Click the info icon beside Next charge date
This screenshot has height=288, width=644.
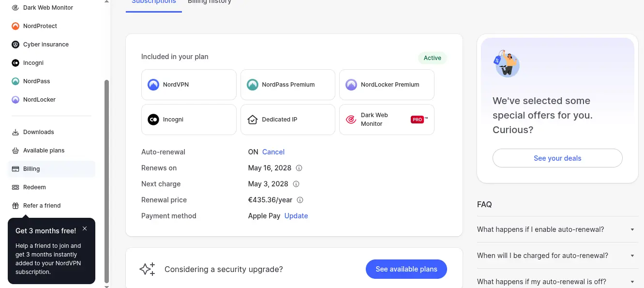coord(296,184)
